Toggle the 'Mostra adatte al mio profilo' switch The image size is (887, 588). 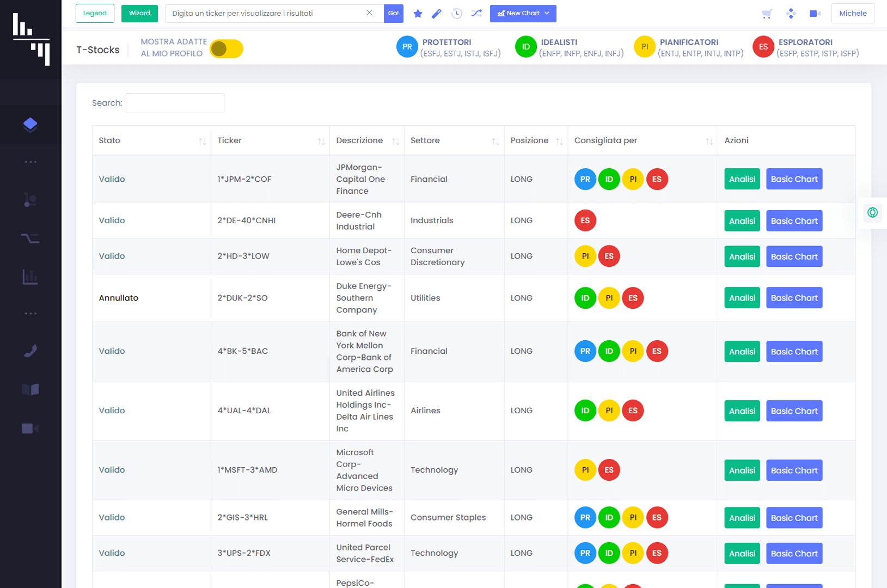click(227, 49)
